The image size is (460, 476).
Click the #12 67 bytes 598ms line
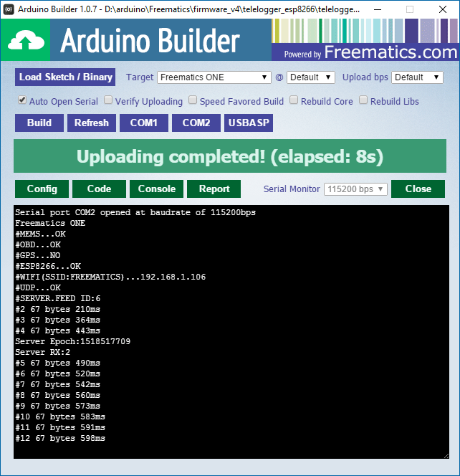[60, 438]
